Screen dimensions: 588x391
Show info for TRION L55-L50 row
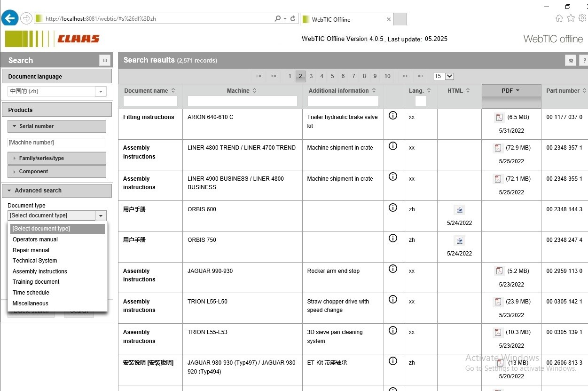coord(393,300)
